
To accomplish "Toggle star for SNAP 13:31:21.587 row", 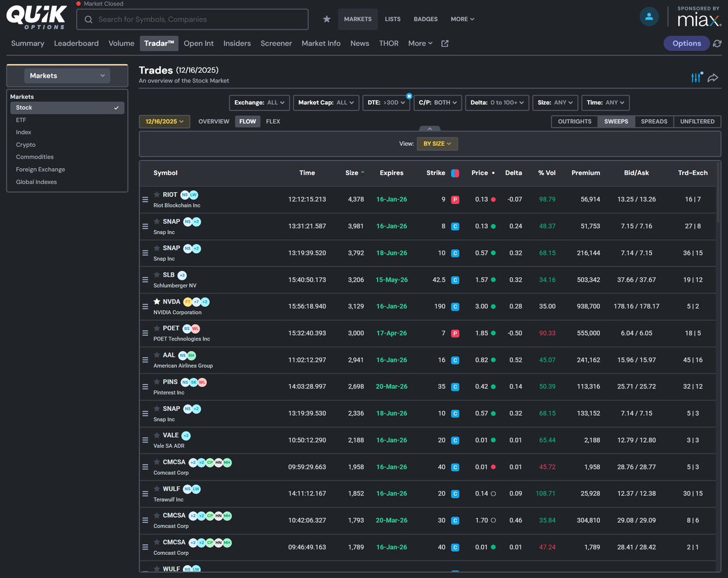I will pos(157,222).
